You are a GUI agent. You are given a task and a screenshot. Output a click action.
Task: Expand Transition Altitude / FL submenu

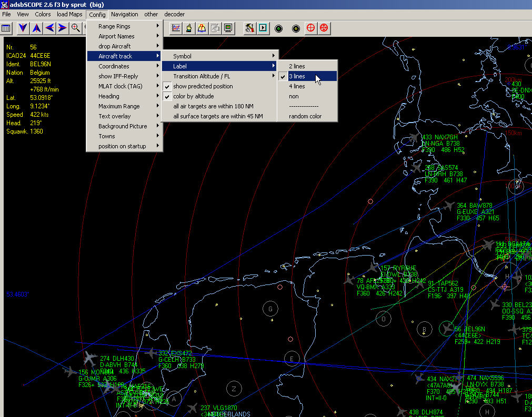pos(220,76)
